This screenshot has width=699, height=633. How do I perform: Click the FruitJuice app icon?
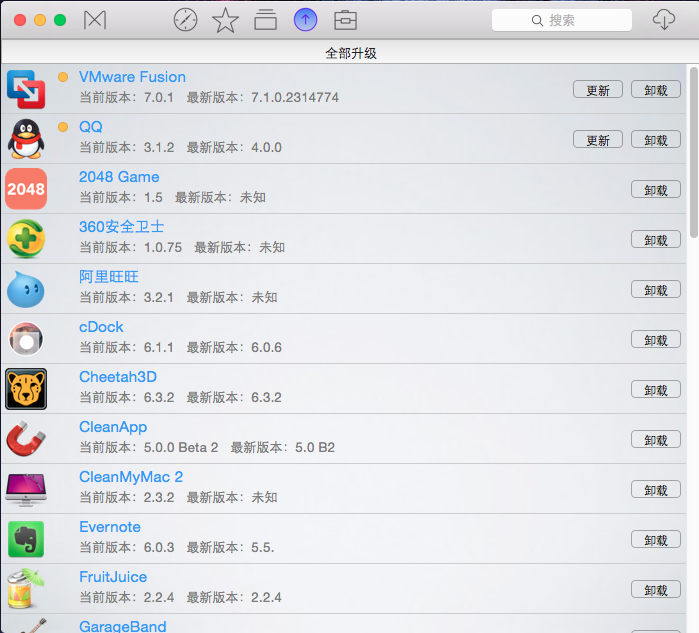(26, 588)
